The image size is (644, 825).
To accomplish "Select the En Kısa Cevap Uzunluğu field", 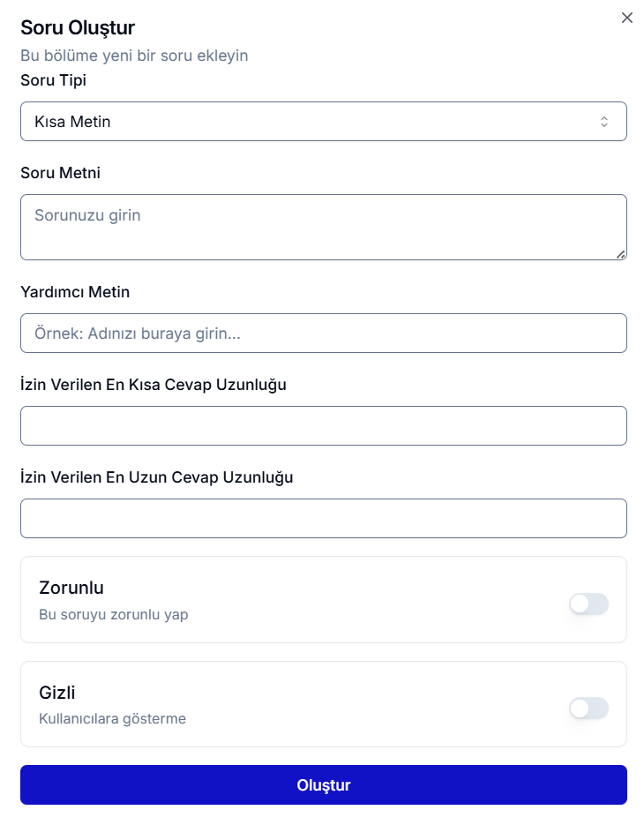I will click(323, 426).
